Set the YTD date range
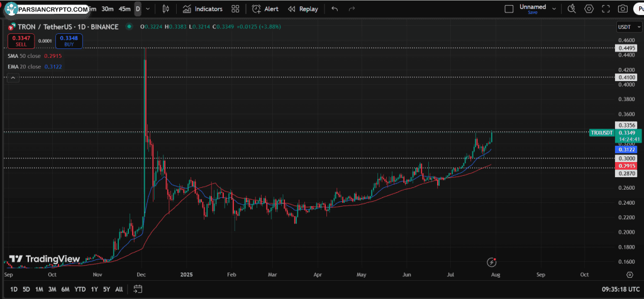 click(x=80, y=289)
